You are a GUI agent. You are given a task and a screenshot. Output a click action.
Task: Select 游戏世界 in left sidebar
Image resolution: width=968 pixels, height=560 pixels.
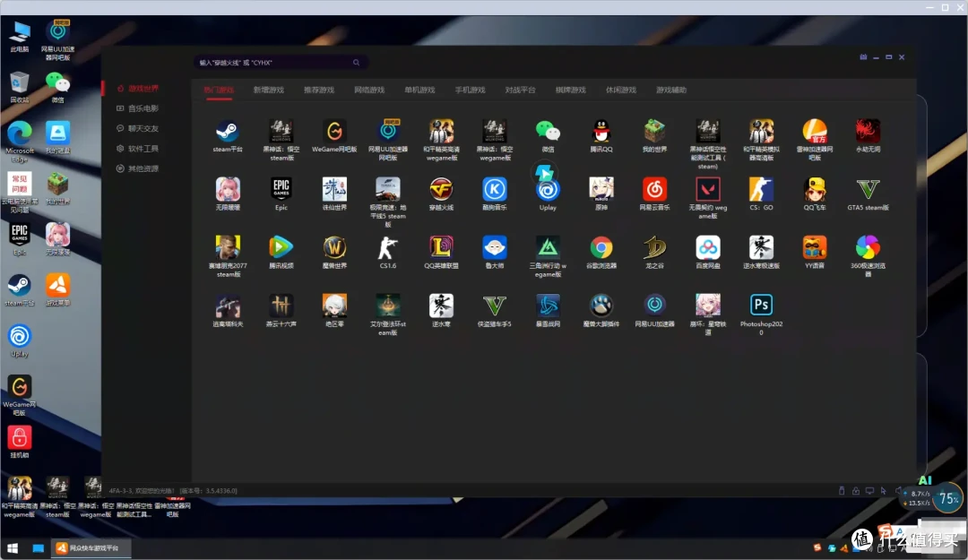138,89
